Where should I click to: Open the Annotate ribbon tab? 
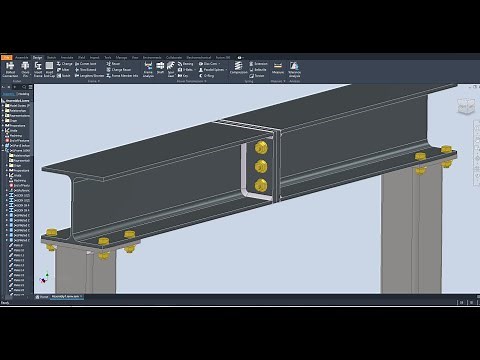pyautogui.click(x=67, y=58)
